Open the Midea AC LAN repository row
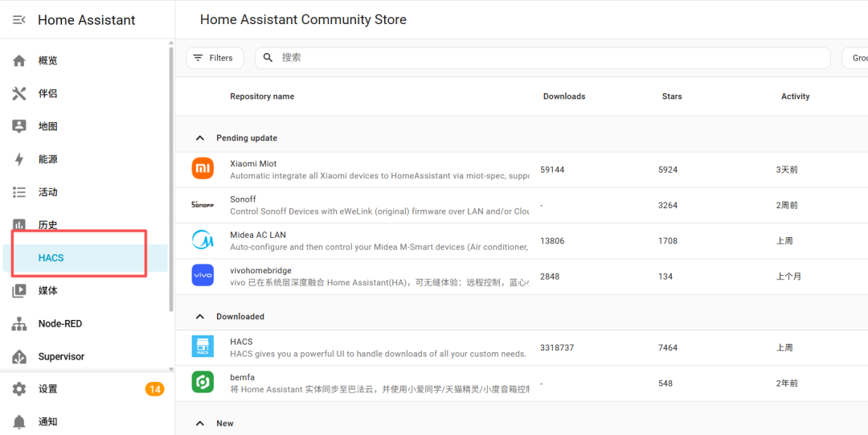Screen dimensions: 868x435 tap(522, 240)
